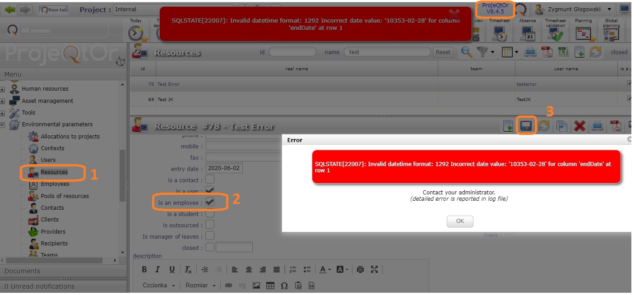
Task: Toggle the 'is an employee' checkbox
Action: (x=210, y=203)
